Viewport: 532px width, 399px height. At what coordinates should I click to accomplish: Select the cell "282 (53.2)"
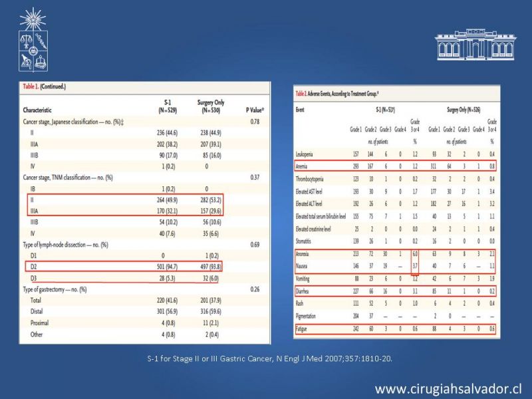click(x=211, y=200)
